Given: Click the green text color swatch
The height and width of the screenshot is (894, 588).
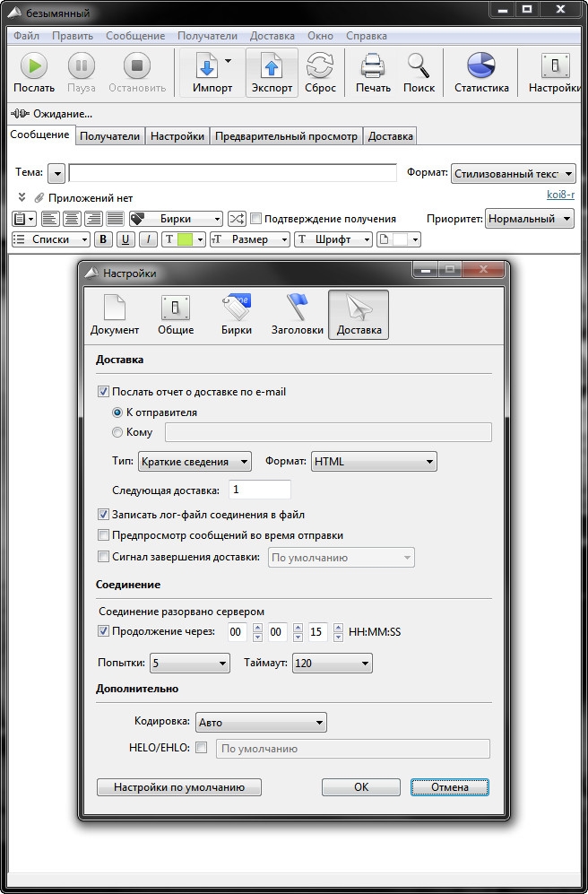Looking at the screenshot, I should tap(186, 239).
